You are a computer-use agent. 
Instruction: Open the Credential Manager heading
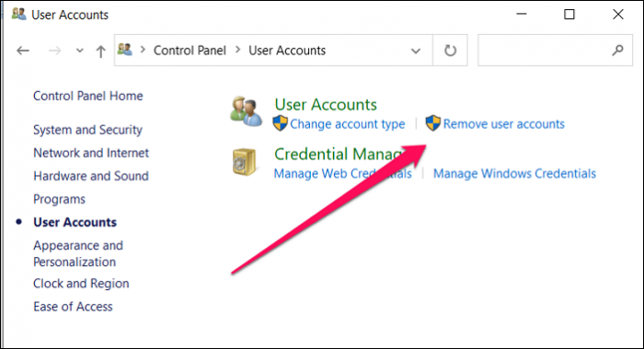(x=338, y=154)
